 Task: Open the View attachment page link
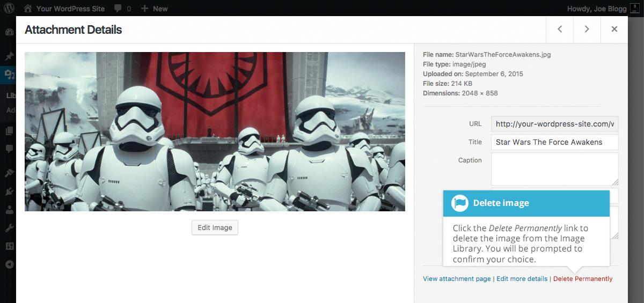click(x=457, y=279)
